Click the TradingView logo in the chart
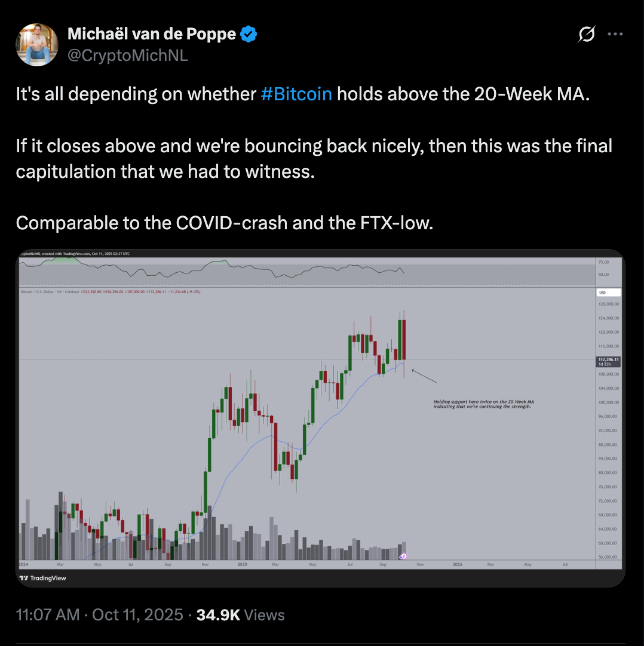This screenshot has width=644, height=646. click(42, 578)
